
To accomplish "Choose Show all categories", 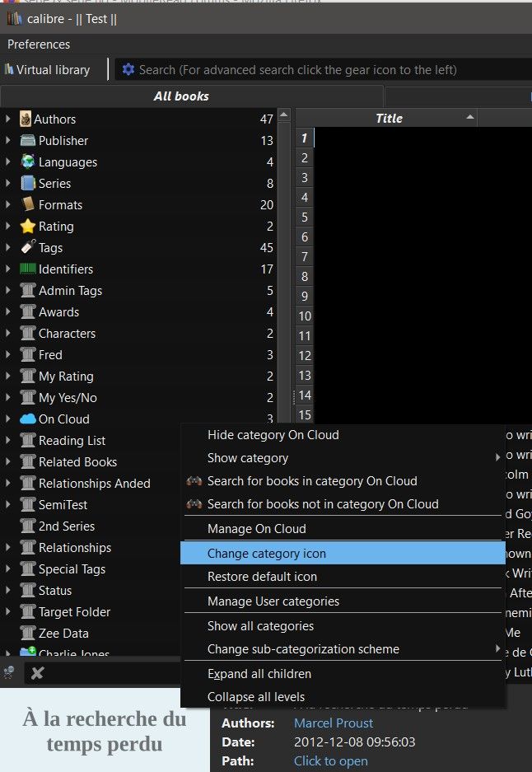I will (x=343, y=626).
